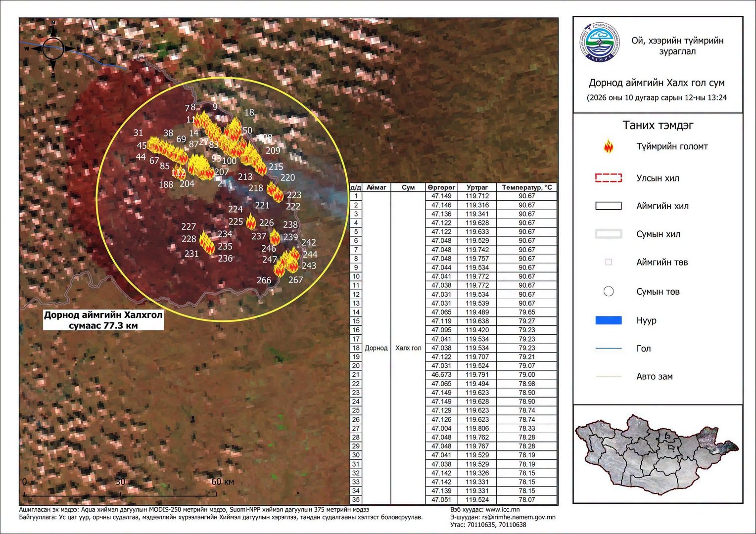The height and width of the screenshot is (534, 756).
Task: Click the blue Гол river line symbol
Action: pyautogui.click(x=609, y=349)
